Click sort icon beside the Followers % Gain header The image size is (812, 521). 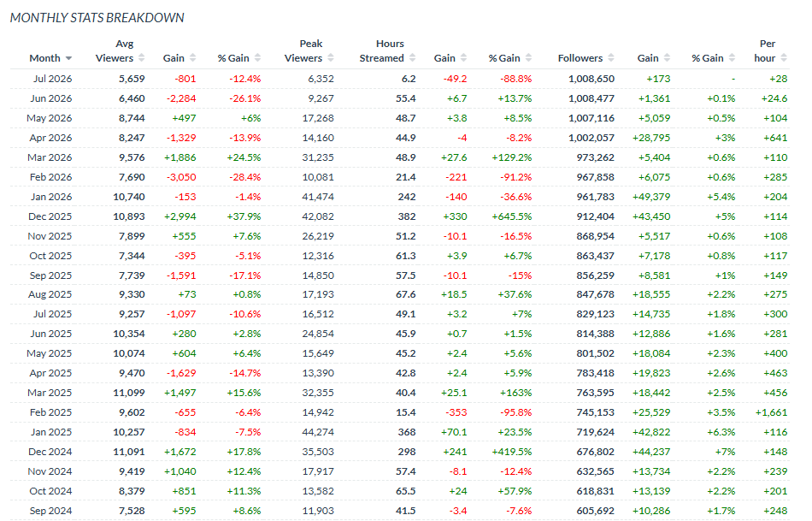(732, 58)
